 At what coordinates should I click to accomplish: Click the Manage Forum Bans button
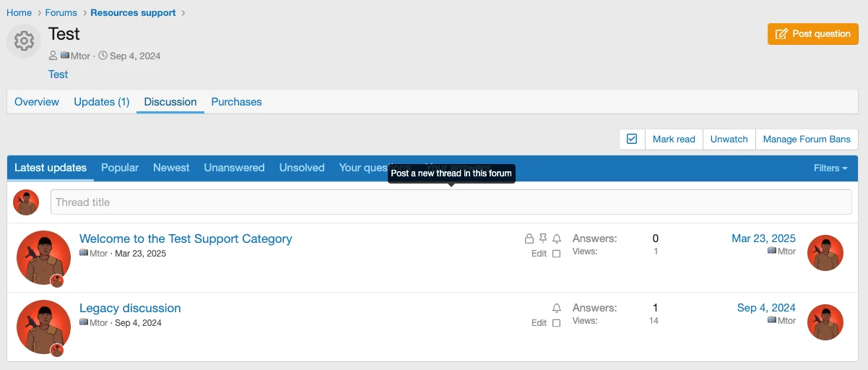coord(807,139)
